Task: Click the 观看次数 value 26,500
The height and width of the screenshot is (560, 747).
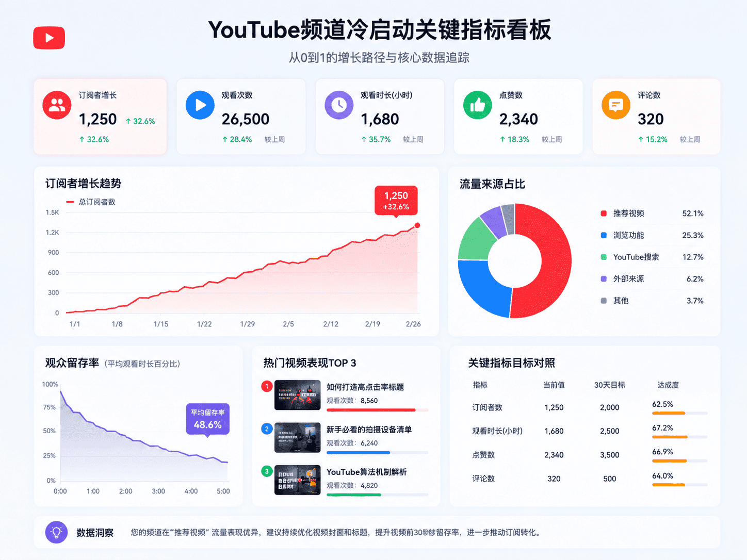Action: click(x=246, y=119)
